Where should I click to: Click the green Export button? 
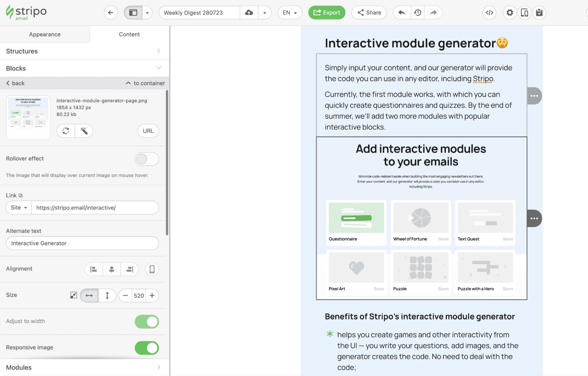(327, 12)
